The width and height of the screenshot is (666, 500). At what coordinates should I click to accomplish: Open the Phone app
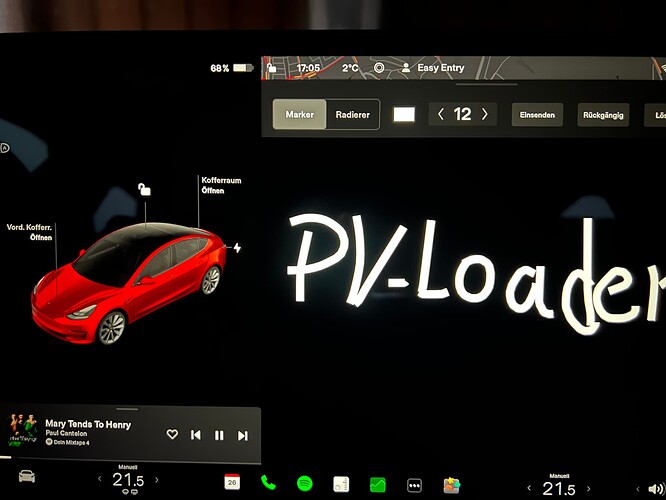click(x=268, y=483)
